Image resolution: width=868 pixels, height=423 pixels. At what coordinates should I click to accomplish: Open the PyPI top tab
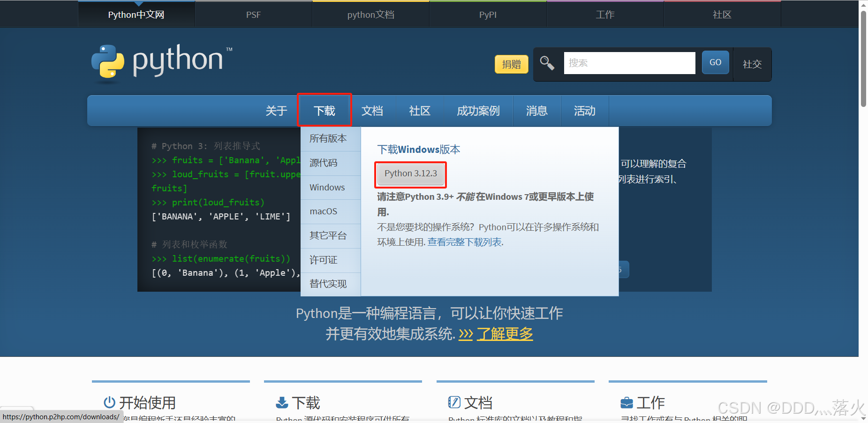[x=488, y=15]
